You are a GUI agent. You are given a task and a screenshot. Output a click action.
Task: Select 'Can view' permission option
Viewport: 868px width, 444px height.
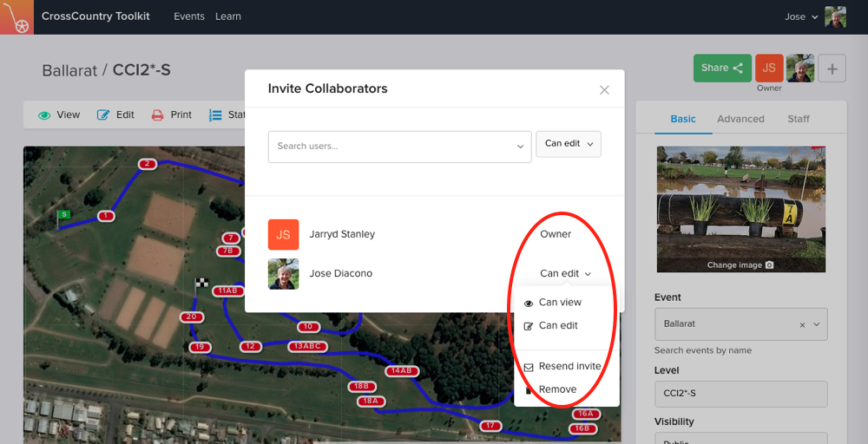pyautogui.click(x=560, y=303)
